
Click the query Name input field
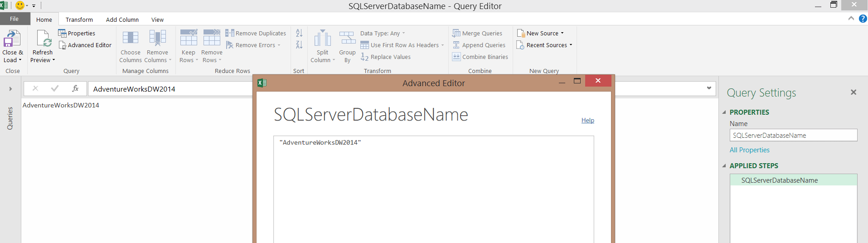(793, 136)
